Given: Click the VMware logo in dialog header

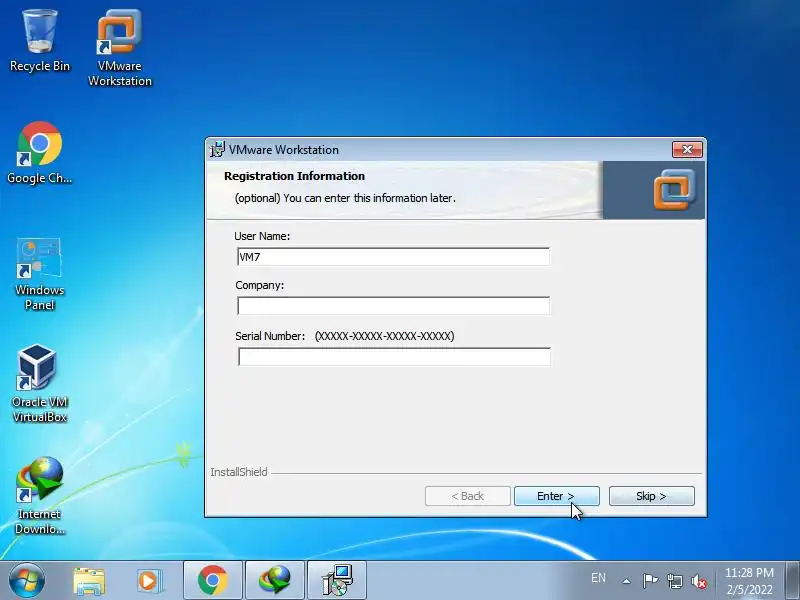Looking at the screenshot, I should [674, 190].
